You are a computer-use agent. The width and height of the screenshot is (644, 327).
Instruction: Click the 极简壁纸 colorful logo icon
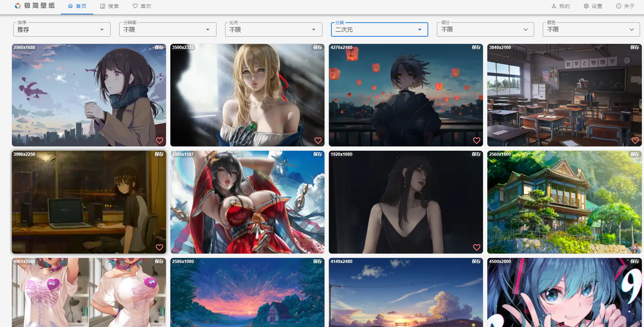(18, 6)
